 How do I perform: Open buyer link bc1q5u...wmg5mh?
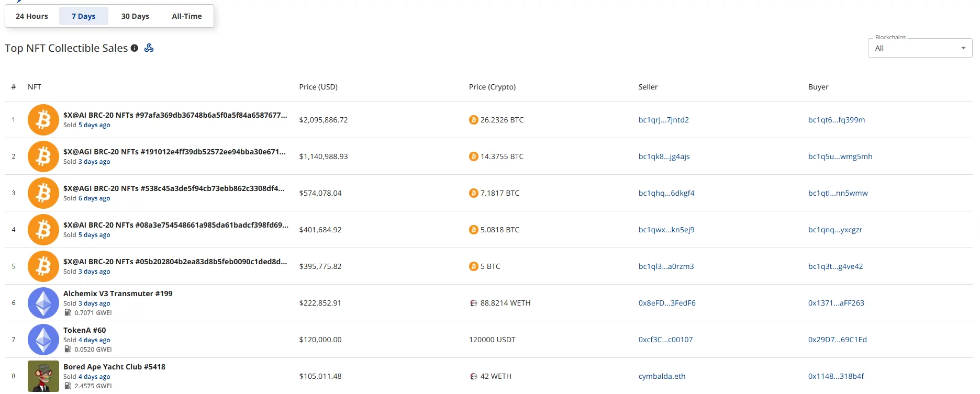pos(840,156)
